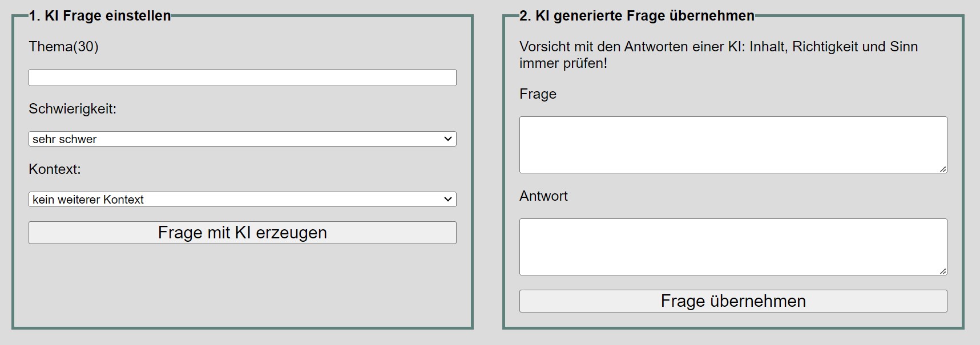This screenshot has height=345, width=980.
Task: Click the 'sehr schwer' selected value
Action: [x=64, y=139]
